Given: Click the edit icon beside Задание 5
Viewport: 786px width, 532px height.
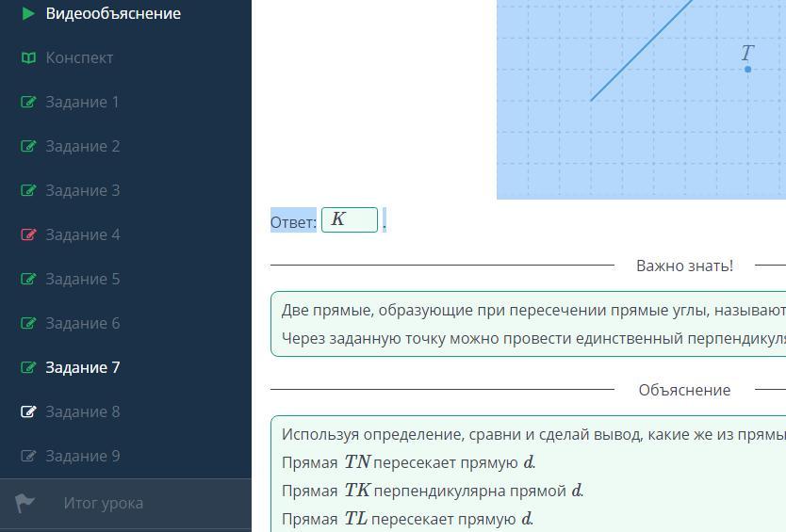Looking at the screenshot, I should 28,278.
